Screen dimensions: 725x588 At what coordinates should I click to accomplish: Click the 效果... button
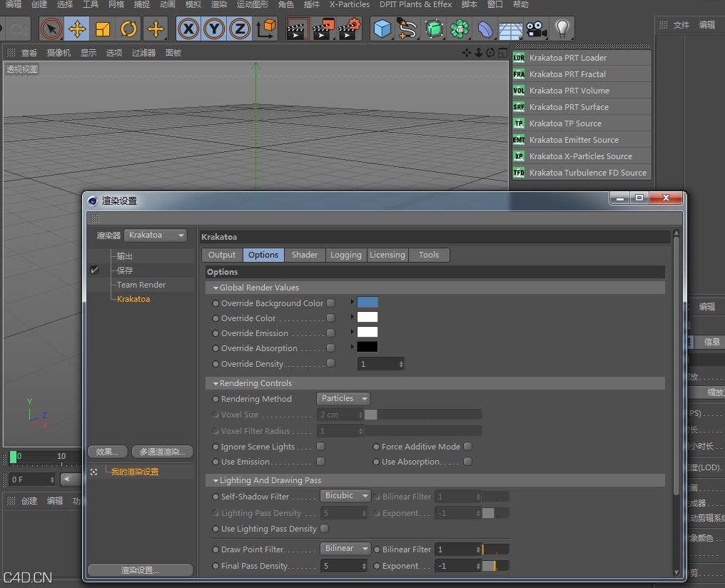[108, 451]
